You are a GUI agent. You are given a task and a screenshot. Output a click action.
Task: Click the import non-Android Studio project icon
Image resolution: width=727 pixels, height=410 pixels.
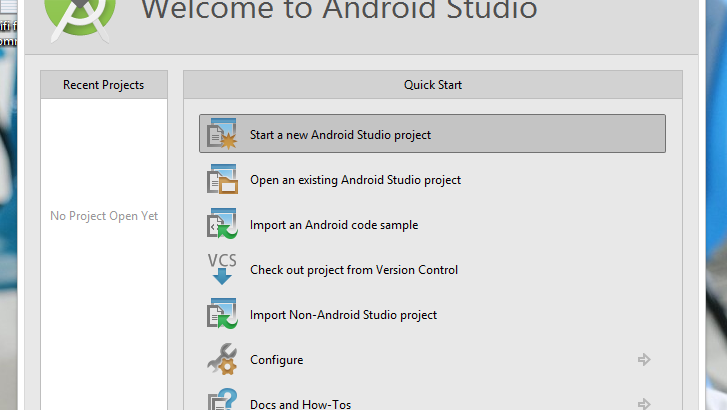tap(221, 315)
